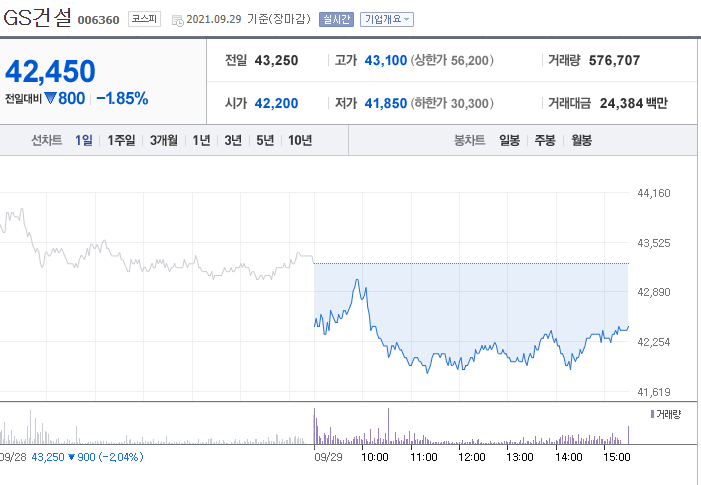Image resolution: width=701 pixels, height=485 pixels.
Task: Click the 봉차트 label
Action: point(469,140)
